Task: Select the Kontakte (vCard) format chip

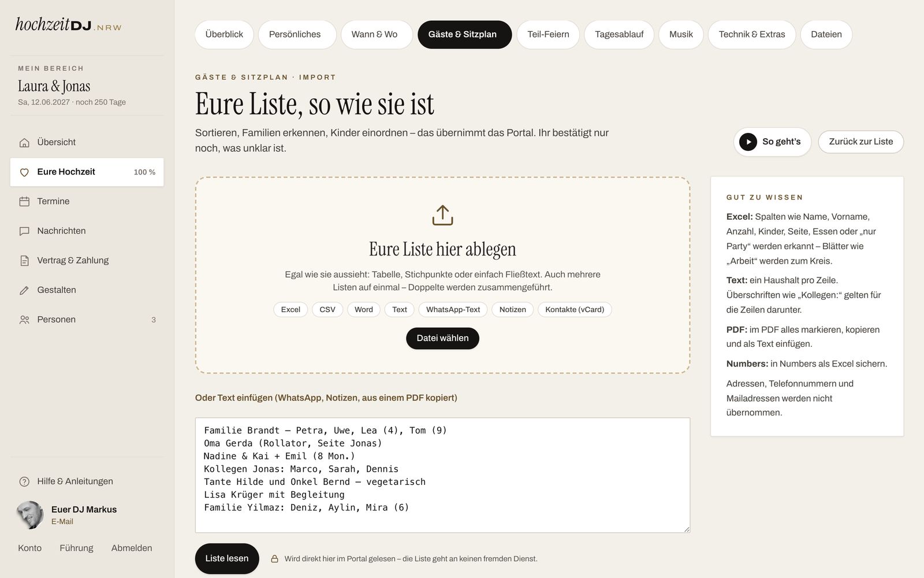Action: pyautogui.click(x=575, y=310)
